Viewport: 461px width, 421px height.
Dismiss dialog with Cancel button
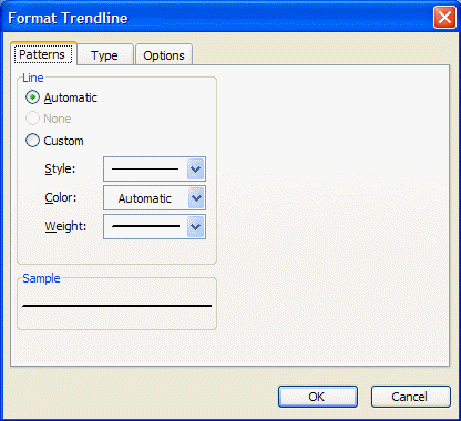coord(411,397)
